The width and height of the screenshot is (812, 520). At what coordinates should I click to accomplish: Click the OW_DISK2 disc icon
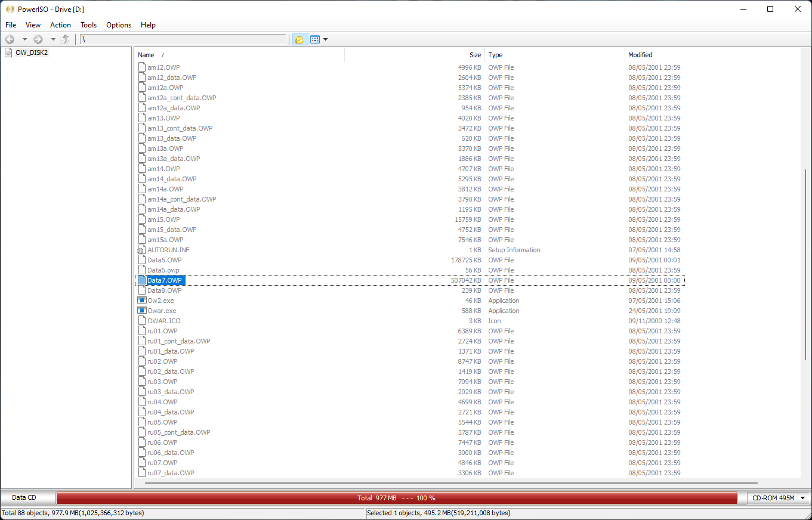tap(8, 52)
